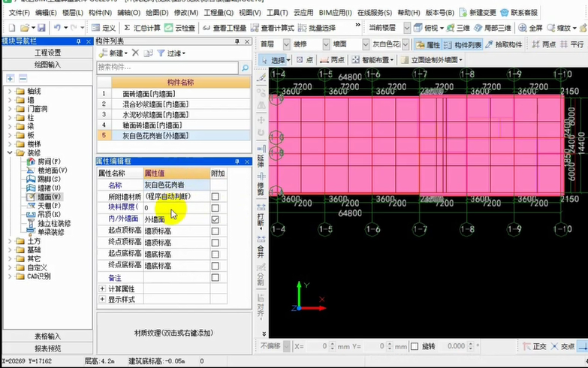This screenshot has width=588, height=368.
Task: Select 两点 two-point axis tool
Action: (x=544, y=44)
